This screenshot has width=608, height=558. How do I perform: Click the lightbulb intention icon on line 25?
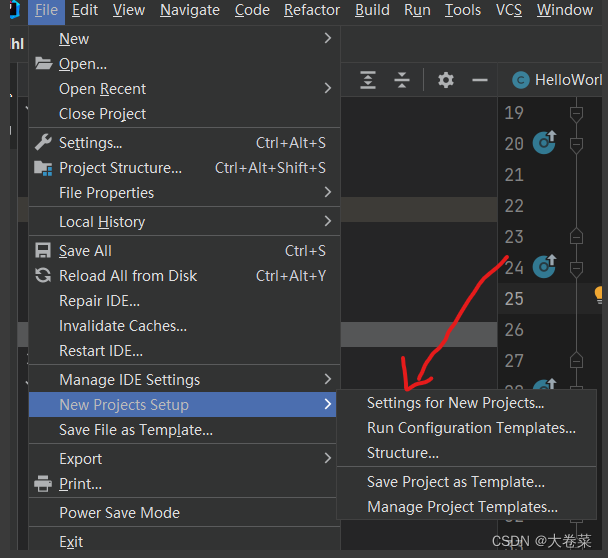point(599,295)
